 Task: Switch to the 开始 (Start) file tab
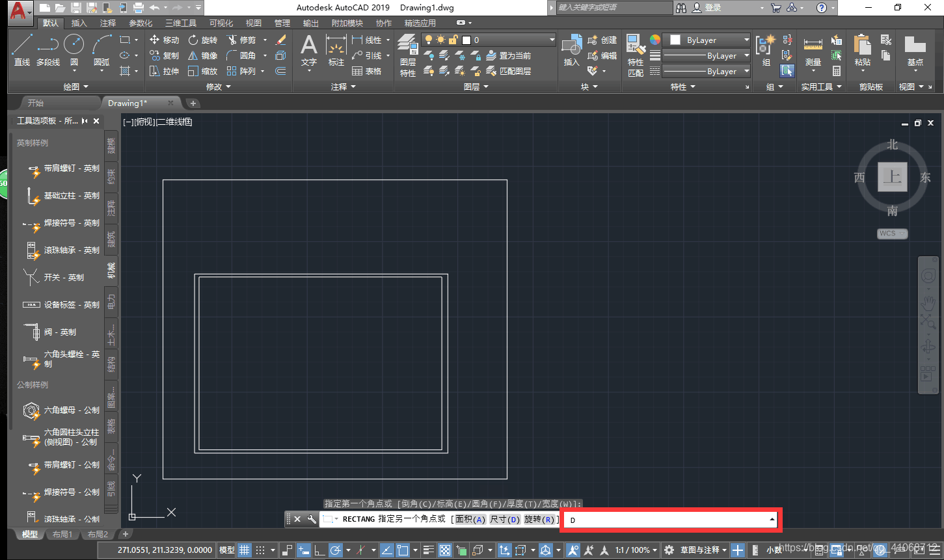click(36, 103)
